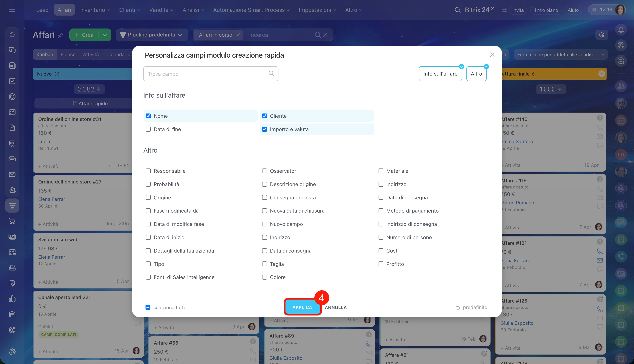Remove the Affari in corso filter chip
This screenshot has width=634, height=364.
(x=238, y=35)
